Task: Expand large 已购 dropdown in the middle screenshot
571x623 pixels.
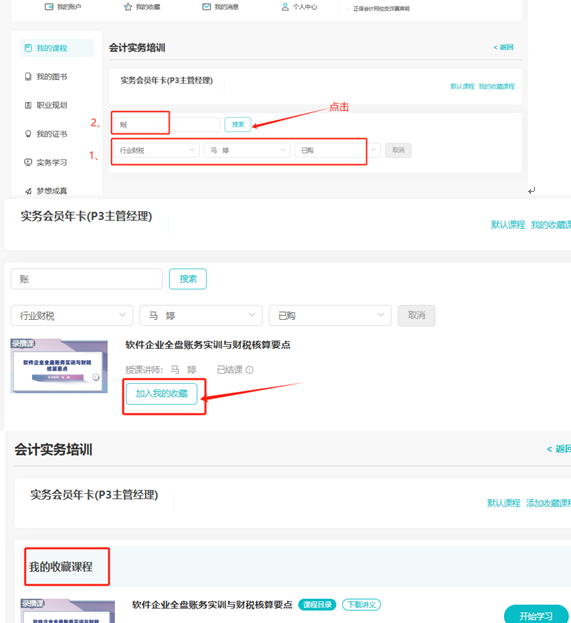Action: (330, 315)
